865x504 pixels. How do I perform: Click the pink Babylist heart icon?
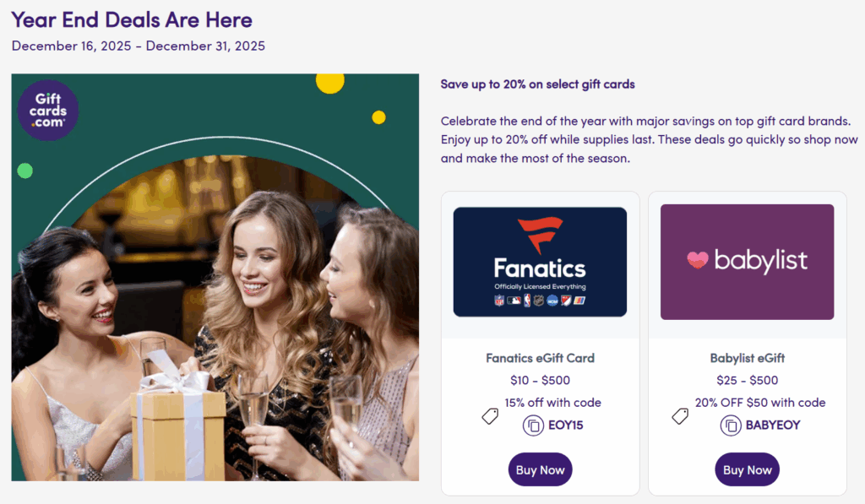[697, 261]
